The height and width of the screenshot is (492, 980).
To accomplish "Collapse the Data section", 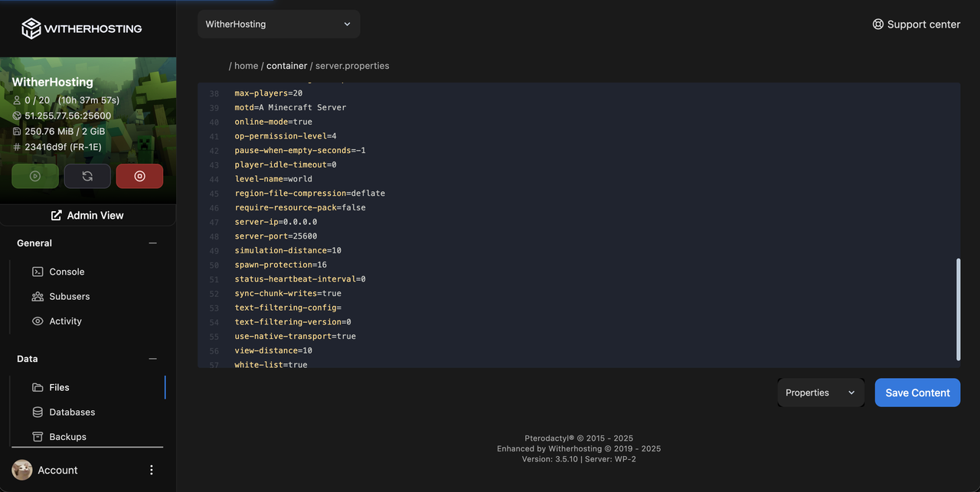I will 152,359.
